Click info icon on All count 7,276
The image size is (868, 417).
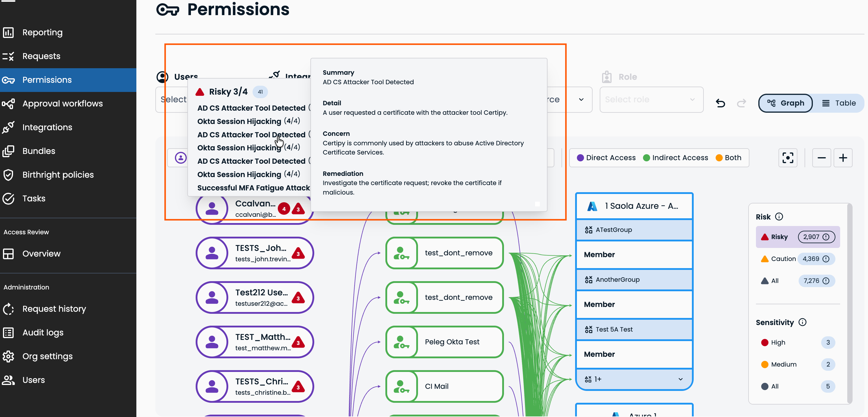tap(826, 281)
